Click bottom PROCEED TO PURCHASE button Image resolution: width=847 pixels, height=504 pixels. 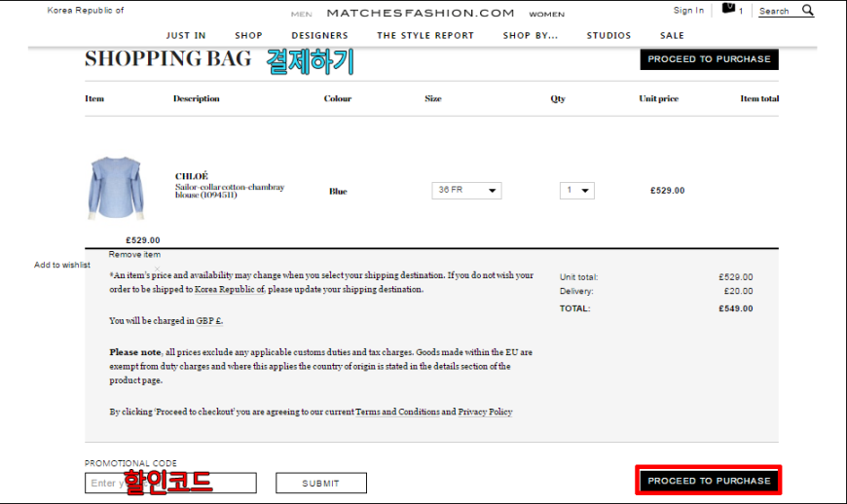click(x=710, y=481)
